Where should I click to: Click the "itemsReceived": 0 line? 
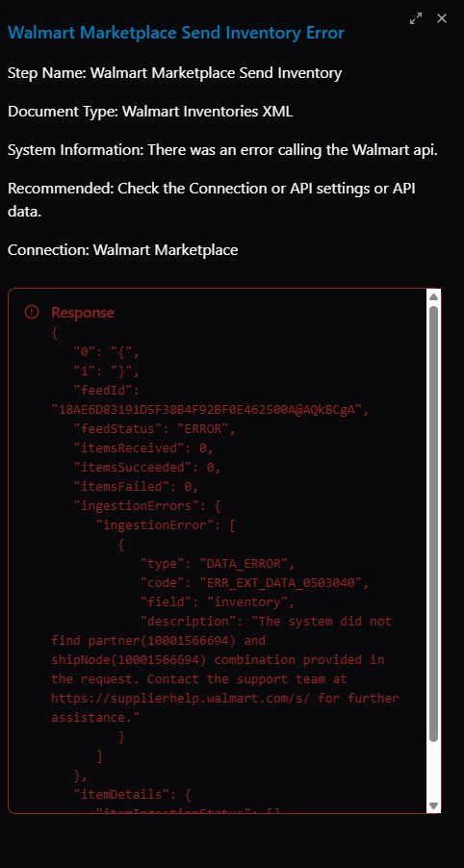tap(143, 447)
